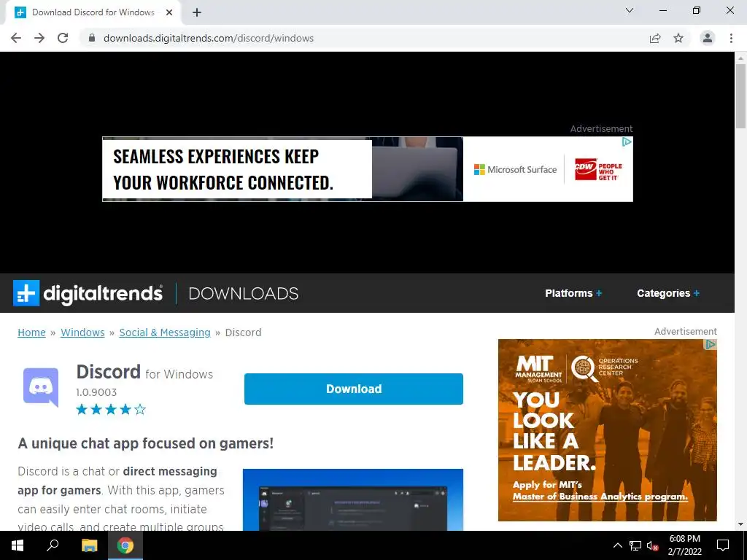Screen dimensions: 747x560
Task: Open the Discord screenshot thumbnail
Action: click(x=353, y=499)
